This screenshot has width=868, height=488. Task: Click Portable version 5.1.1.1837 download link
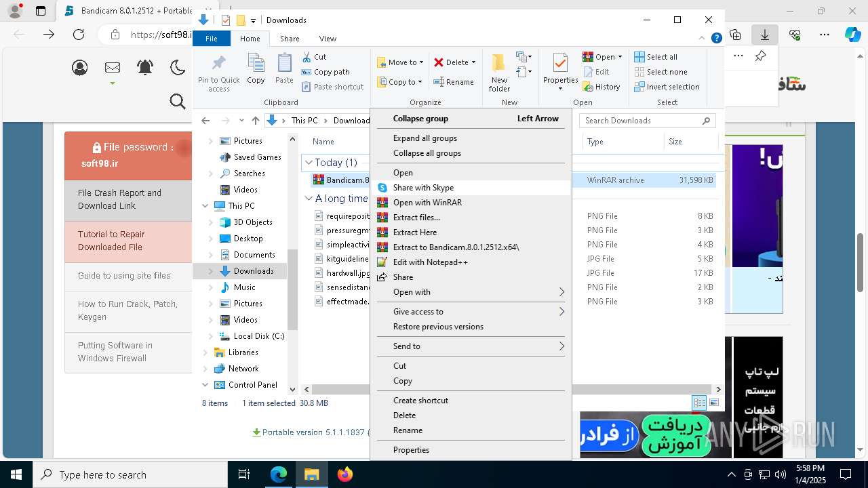point(311,432)
